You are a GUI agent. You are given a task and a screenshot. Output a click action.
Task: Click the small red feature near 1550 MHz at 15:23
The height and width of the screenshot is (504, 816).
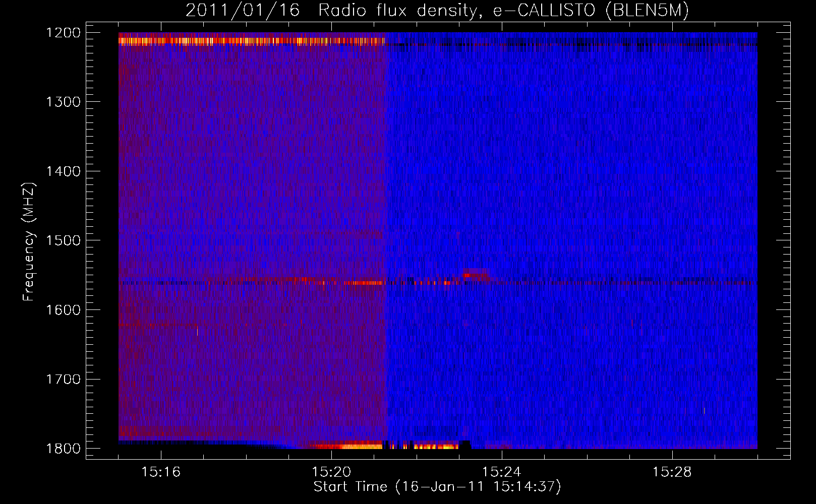(x=476, y=275)
